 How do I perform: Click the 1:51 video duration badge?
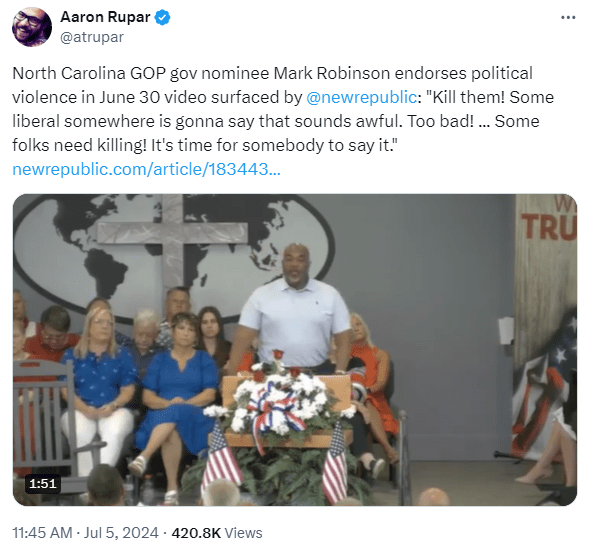pos(43,484)
